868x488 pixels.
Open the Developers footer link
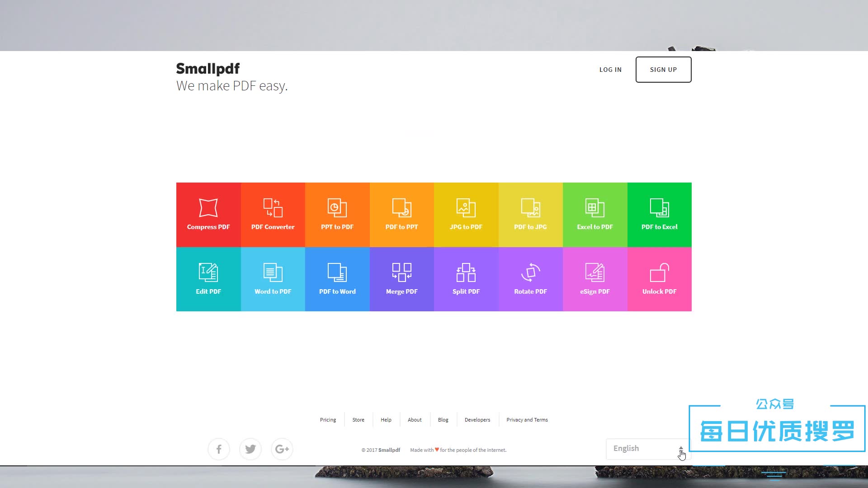click(x=477, y=420)
